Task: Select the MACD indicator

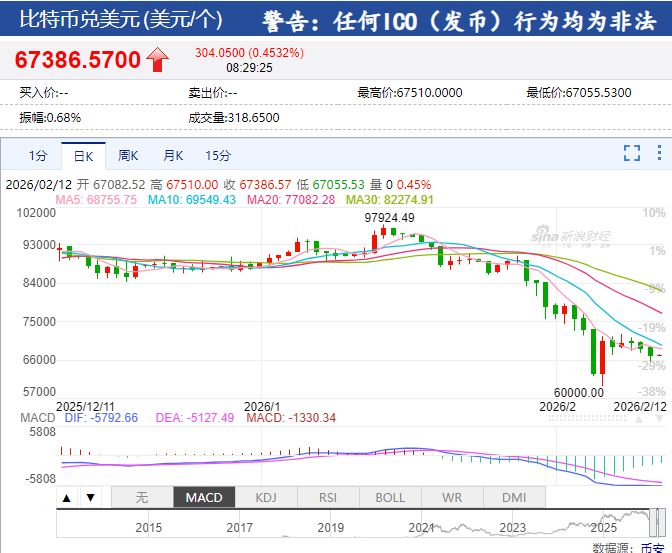Action: [x=204, y=497]
